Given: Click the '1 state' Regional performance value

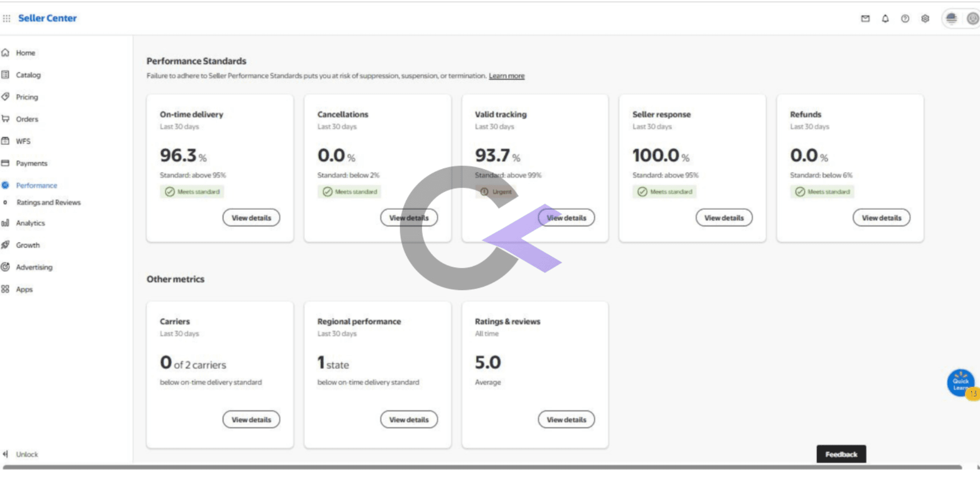Looking at the screenshot, I should coord(333,363).
